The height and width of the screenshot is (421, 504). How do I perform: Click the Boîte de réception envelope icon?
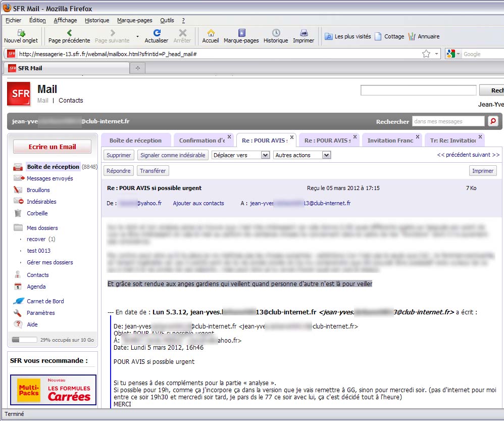pyautogui.click(x=18, y=167)
